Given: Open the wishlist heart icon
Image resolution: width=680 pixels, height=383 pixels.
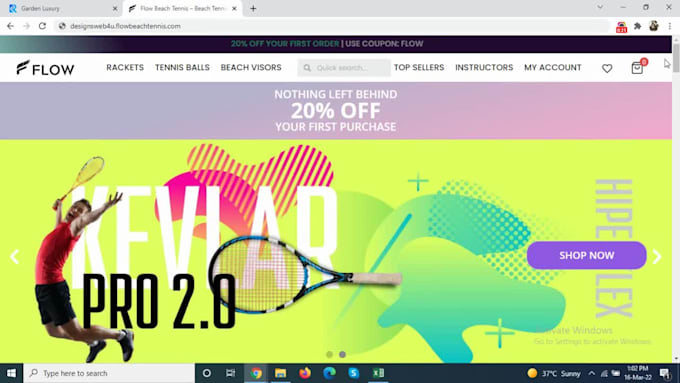Looking at the screenshot, I should click(607, 68).
